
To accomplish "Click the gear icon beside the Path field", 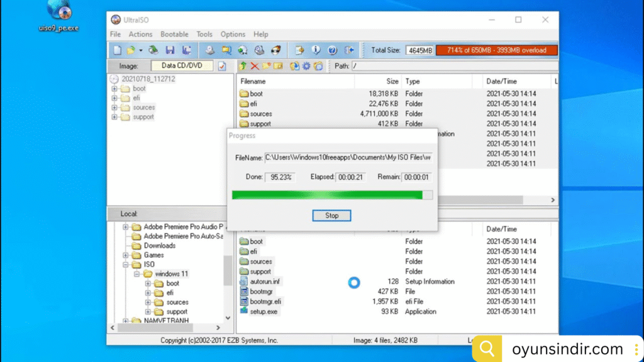I will click(x=306, y=66).
